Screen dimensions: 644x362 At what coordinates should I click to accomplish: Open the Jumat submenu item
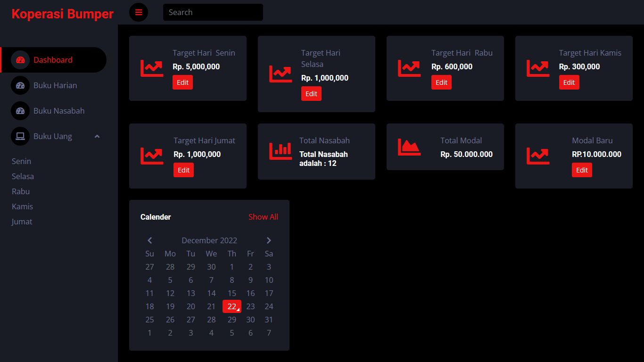22,222
